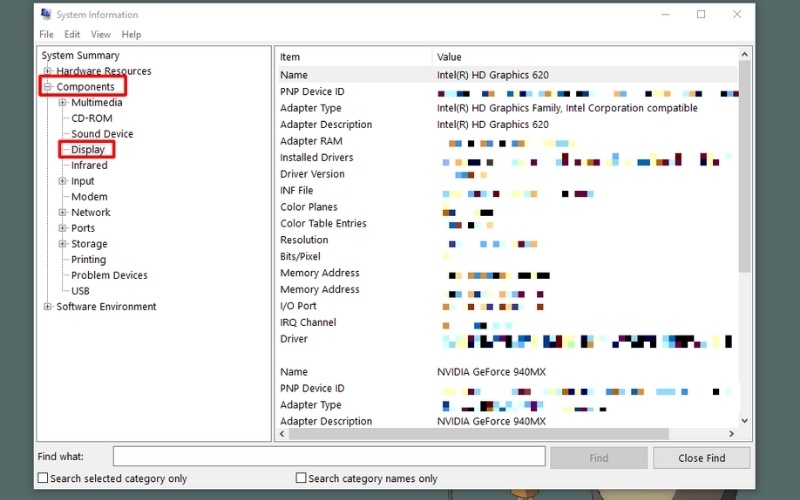Click the Find button

pos(598,457)
